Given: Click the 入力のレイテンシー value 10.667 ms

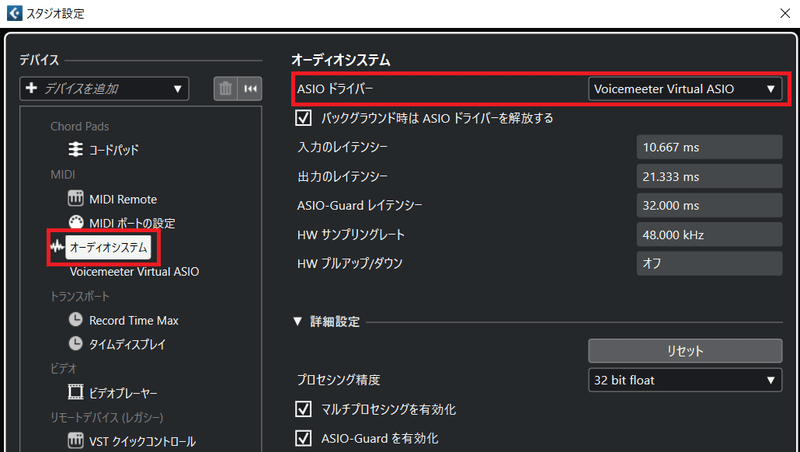Looking at the screenshot, I should (x=709, y=147).
